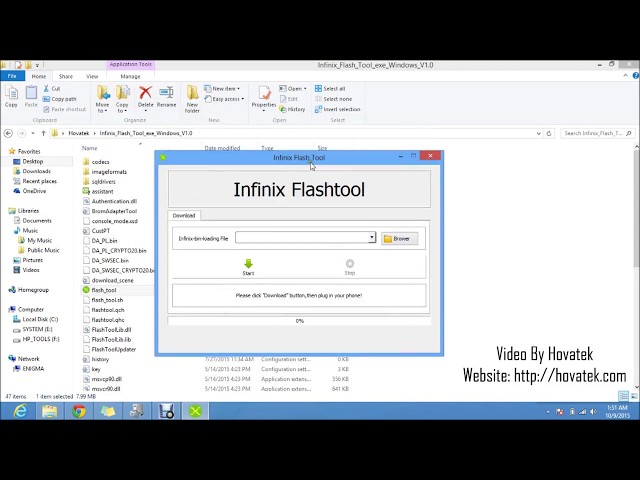This screenshot has width=640, height=480.
Task: Select Desktop under Favorites
Action: 32,162
